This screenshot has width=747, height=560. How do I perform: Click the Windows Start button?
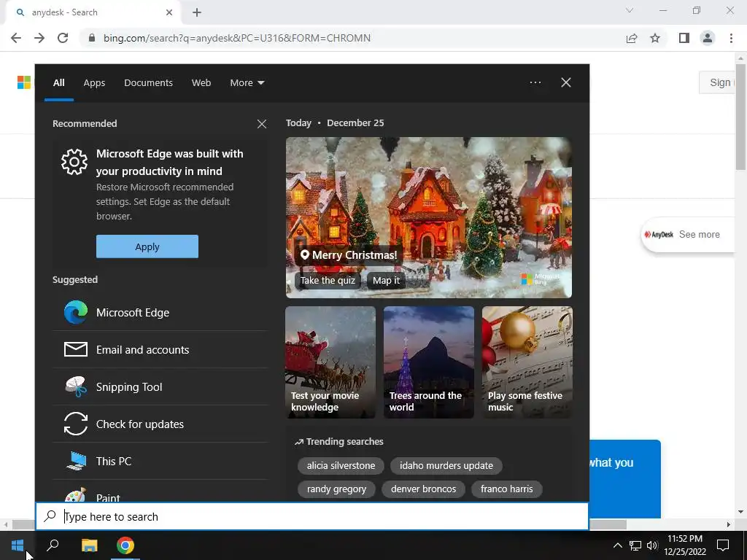pos(18,545)
